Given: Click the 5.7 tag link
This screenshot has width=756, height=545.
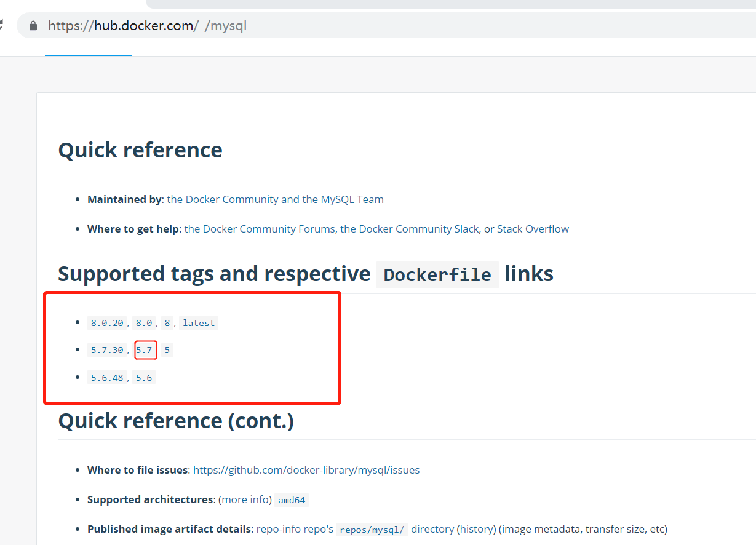Looking at the screenshot, I should click(x=144, y=350).
